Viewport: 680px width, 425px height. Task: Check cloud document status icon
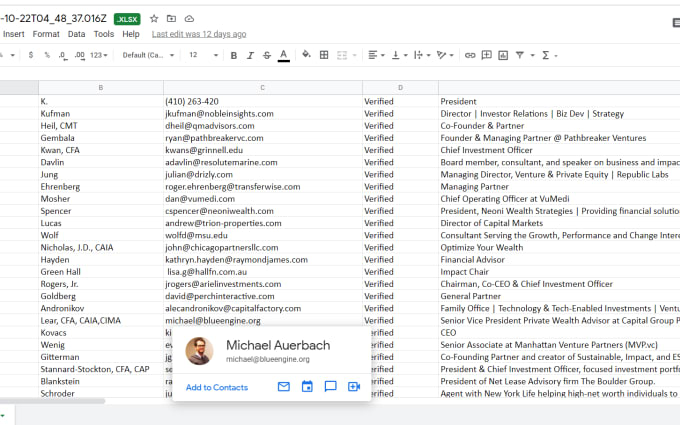[189, 19]
